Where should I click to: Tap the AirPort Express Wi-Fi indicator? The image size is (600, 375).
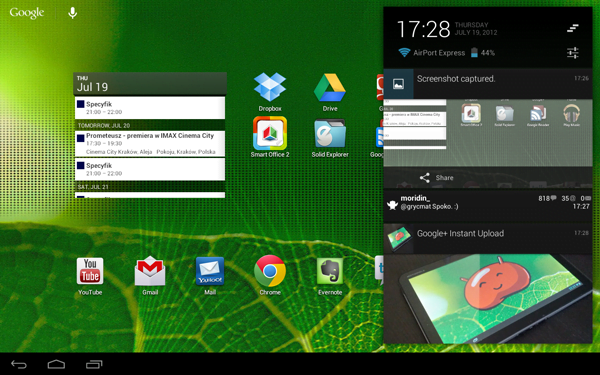click(x=432, y=53)
